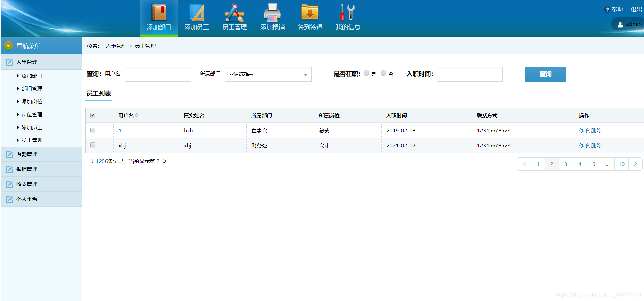644x301 pixels.
Task: Go to page 4
Action: click(580, 164)
